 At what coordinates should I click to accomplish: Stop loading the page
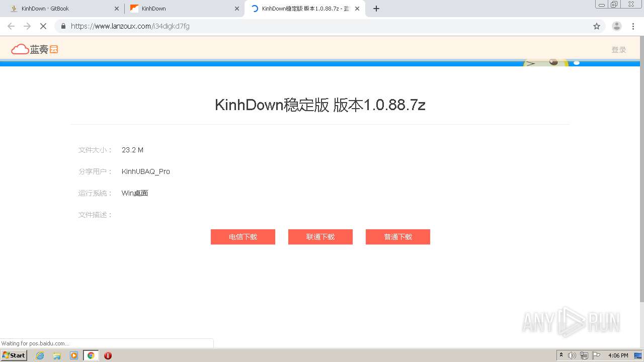coord(43,26)
